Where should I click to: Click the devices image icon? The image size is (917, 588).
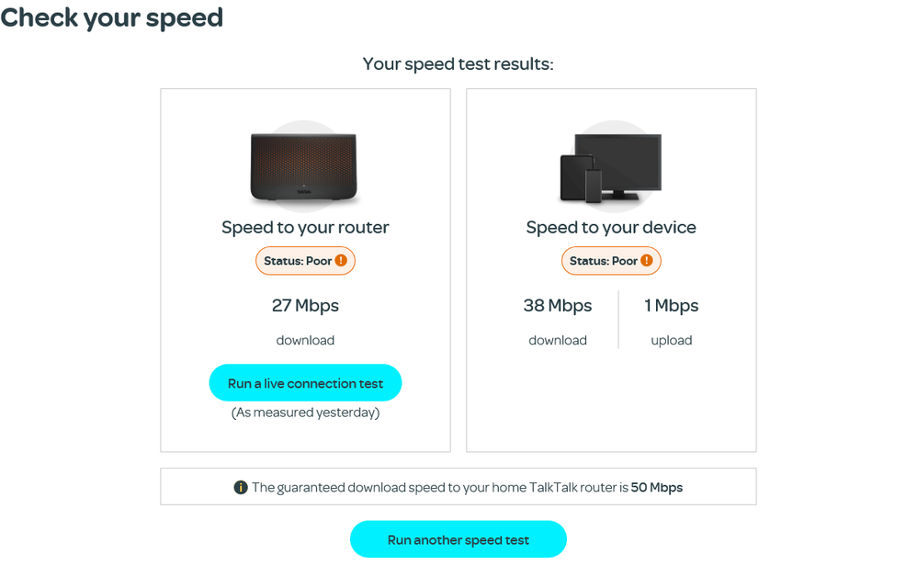(611, 168)
